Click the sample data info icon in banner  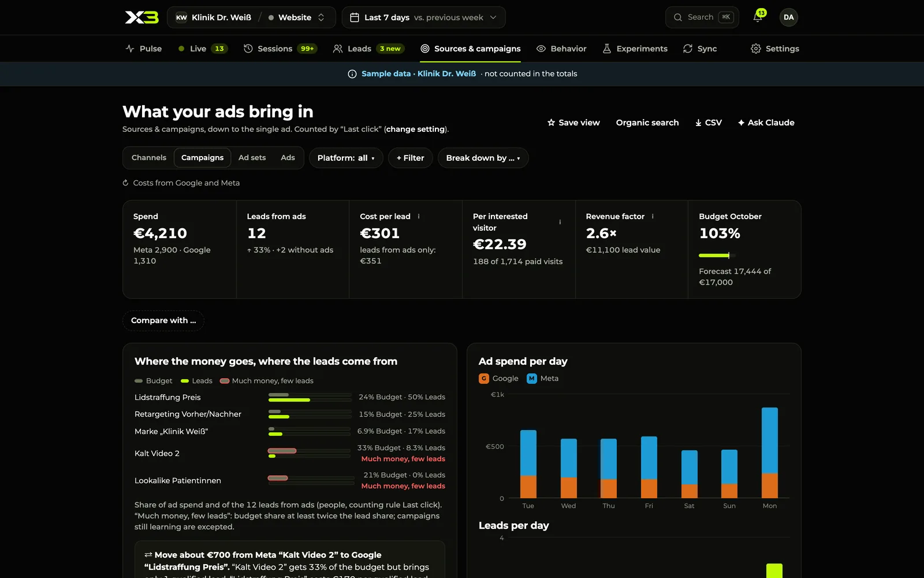pyautogui.click(x=352, y=74)
